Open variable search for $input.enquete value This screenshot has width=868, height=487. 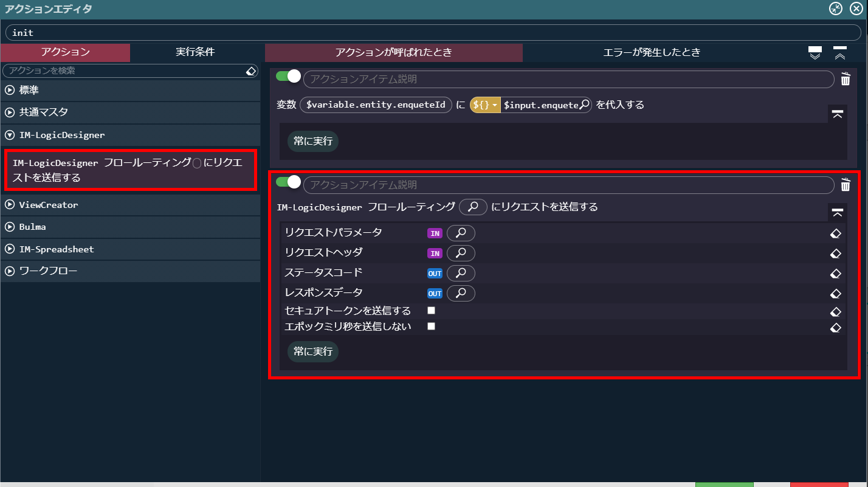point(584,105)
